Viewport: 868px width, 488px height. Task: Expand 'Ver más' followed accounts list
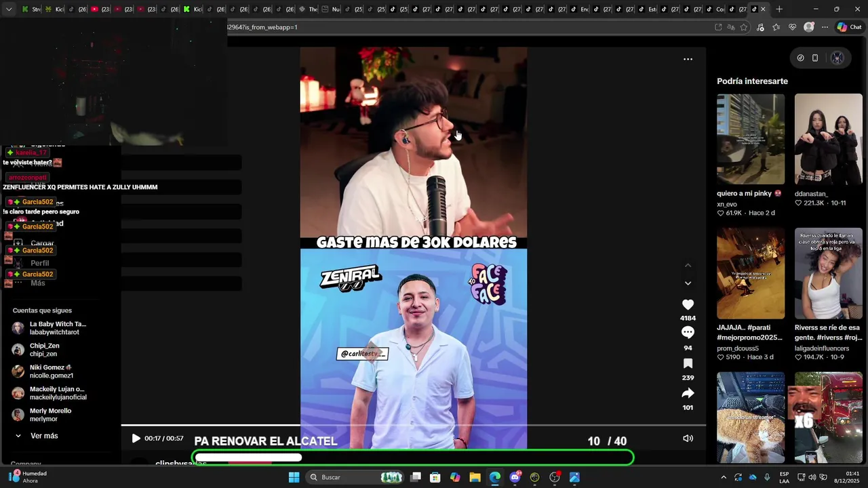[x=44, y=436]
